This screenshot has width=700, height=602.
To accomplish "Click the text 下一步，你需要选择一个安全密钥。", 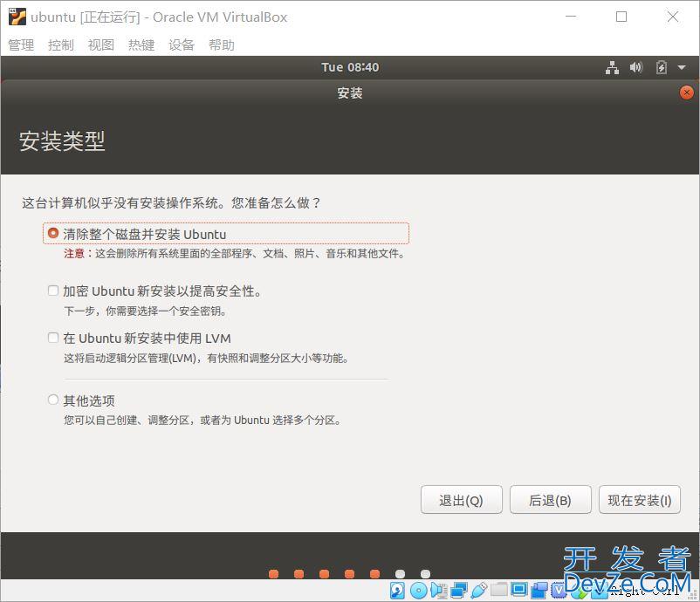I will pos(147,311).
